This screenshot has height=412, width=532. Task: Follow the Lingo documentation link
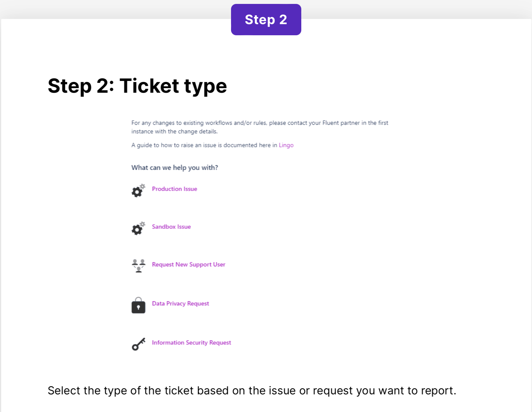click(286, 145)
